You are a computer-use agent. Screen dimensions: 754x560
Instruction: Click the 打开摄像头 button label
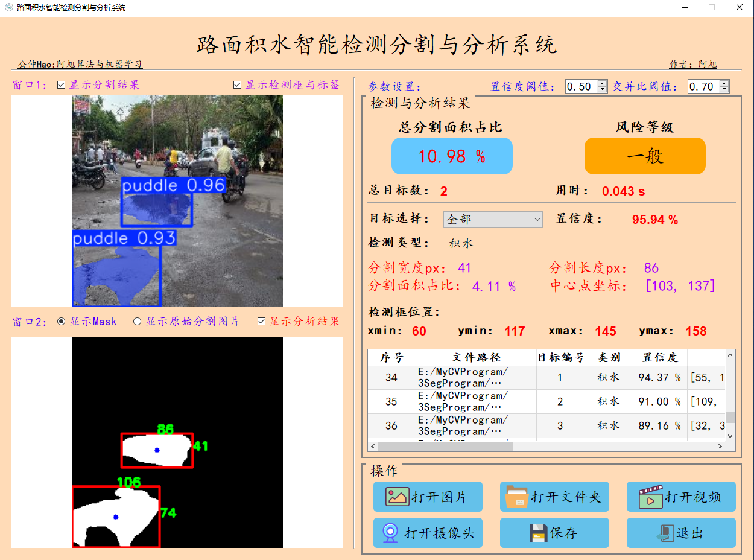(439, 533)
